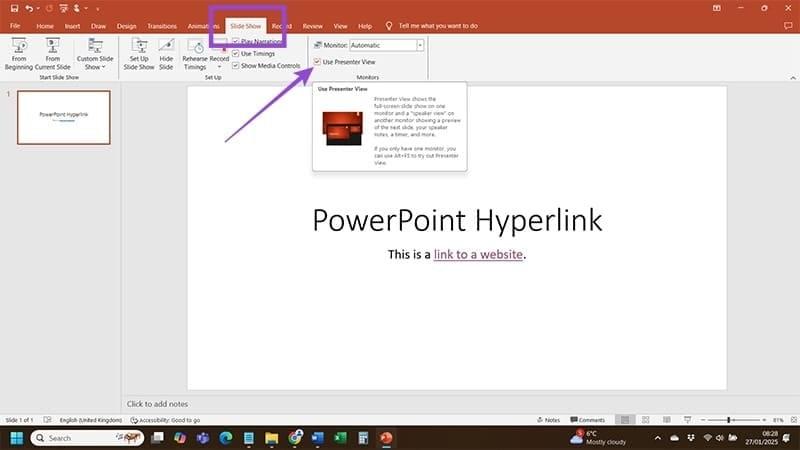Viewport: 800px width, 450px height.
Task: Start slide show From Beginning
Action: click(19, 54)
